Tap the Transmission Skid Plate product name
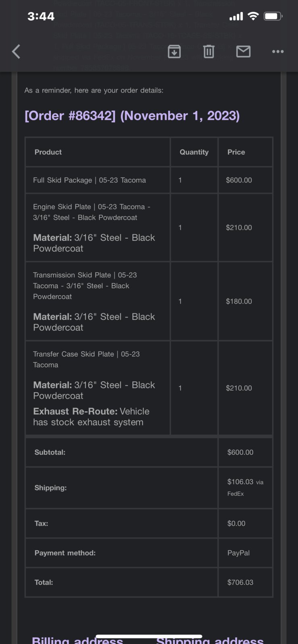The height and width of the screenshot is (644, 298). (85, 286)
